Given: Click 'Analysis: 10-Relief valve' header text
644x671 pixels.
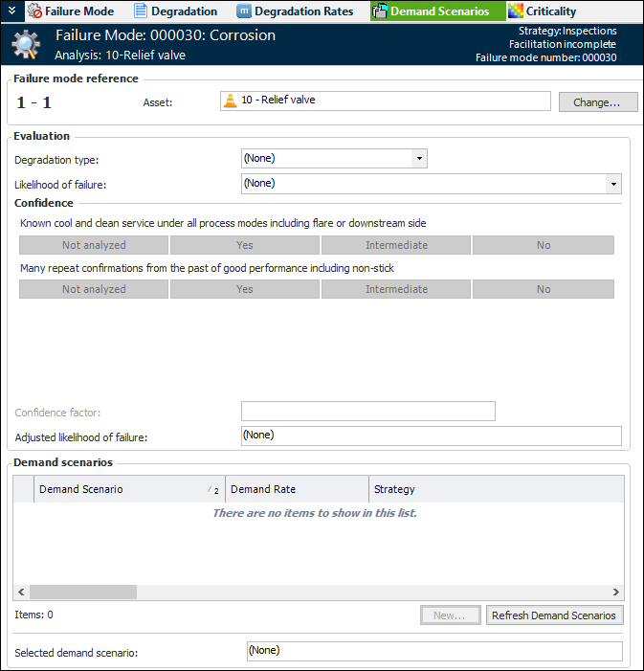Looking at the screenshot, I should [120, 56].
